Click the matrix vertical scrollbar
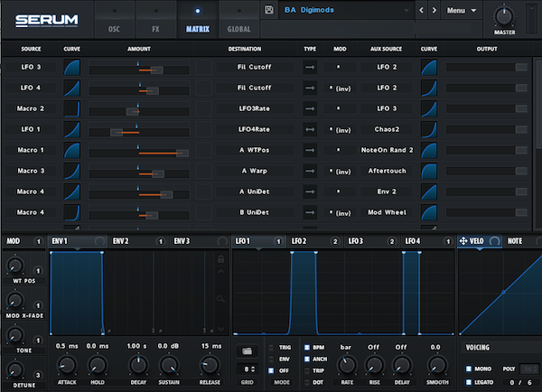The width and height of the screenshot is (542, 392). [538, 104]
